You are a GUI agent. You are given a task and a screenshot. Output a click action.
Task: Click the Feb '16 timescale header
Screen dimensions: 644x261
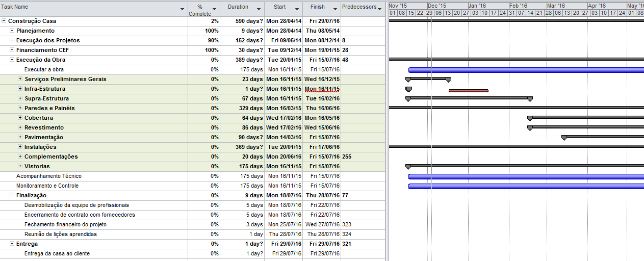tap(518, 6)
